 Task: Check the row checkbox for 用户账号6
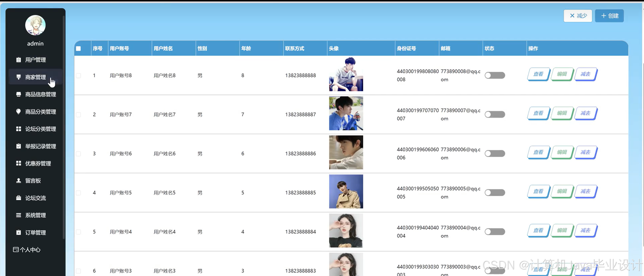click(79, 154)
